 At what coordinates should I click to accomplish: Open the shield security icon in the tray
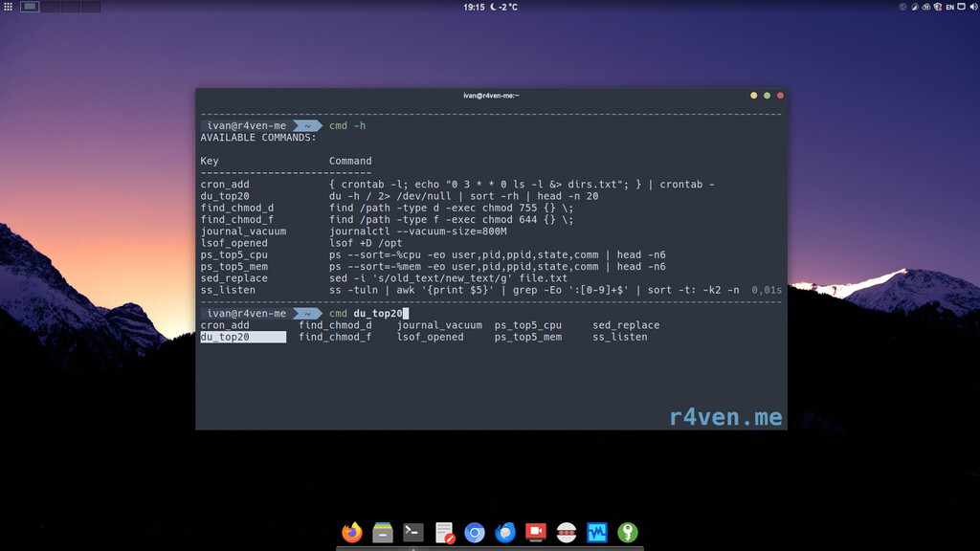pyautogui.click(x=936, y=7)
